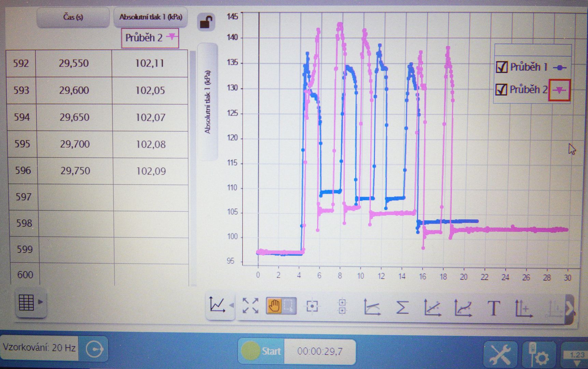Uncheck the Průběh 2 checkbox
This screenshot has height=369, width=588.
[x=501, y=90]
